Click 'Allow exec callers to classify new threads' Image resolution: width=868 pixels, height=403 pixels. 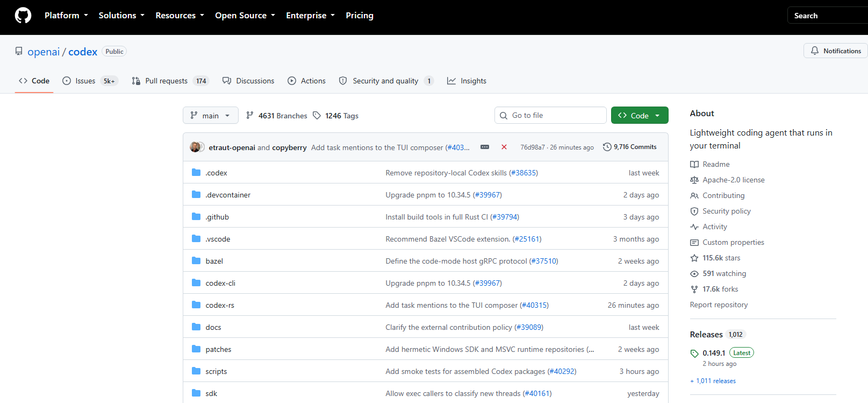(453, 393)
